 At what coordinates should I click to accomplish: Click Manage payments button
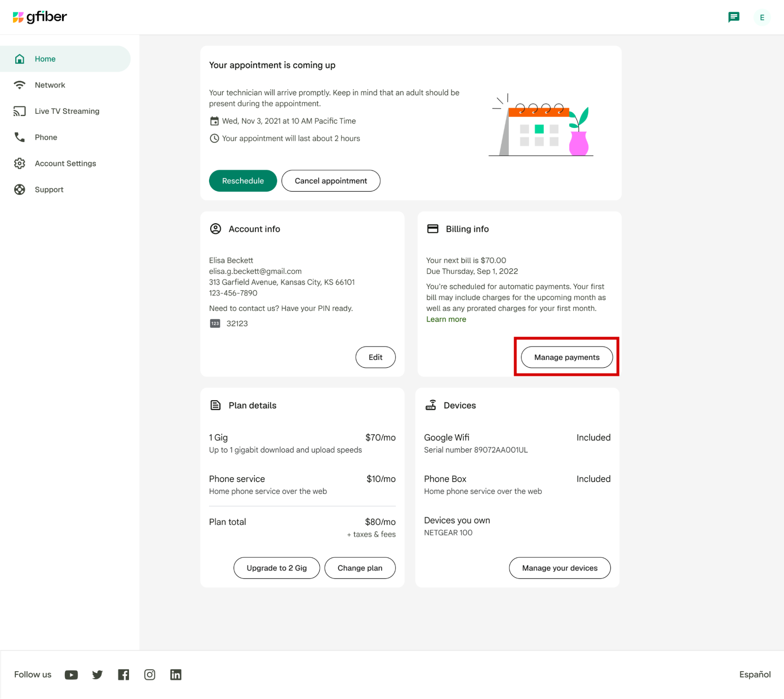coord(566,357)
